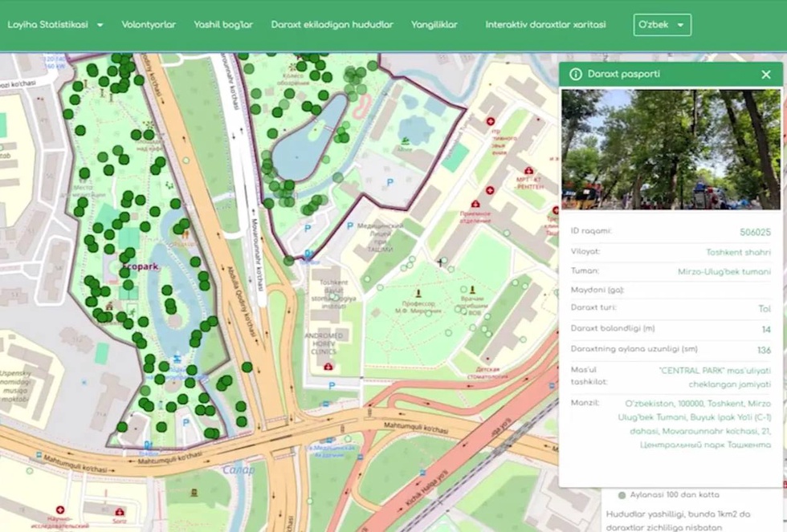Click the Loyiha Statistikasi menu label
The height and width of the screenshot is (532, 787).
click(48, 25)
